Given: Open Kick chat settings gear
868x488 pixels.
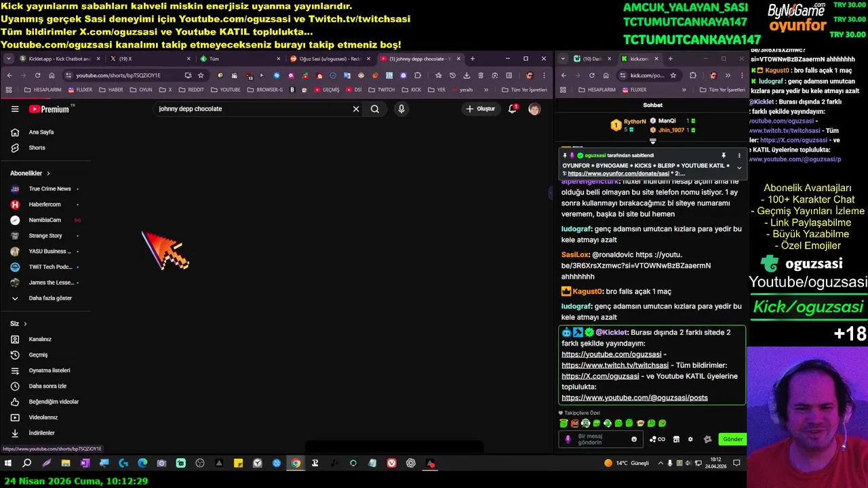Looking at the screenshot, I should pyautogui.click(x=690, y=439).
